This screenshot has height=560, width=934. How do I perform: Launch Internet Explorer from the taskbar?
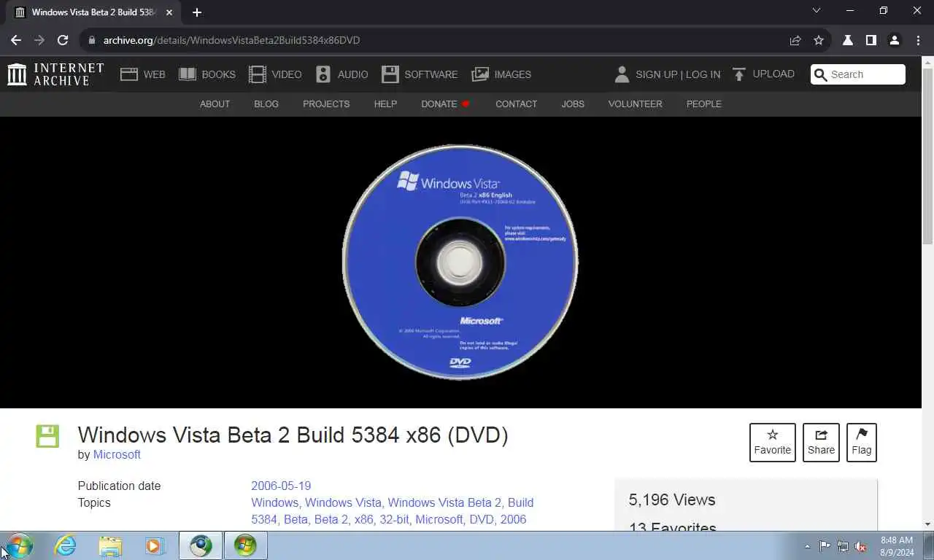(x=66, y=545)
